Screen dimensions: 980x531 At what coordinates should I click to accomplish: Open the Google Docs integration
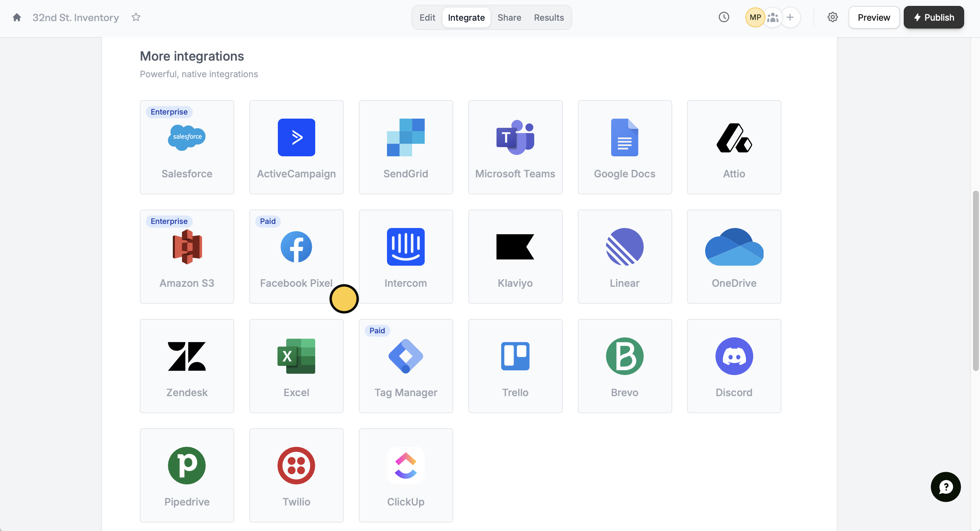tap(624, 147)
